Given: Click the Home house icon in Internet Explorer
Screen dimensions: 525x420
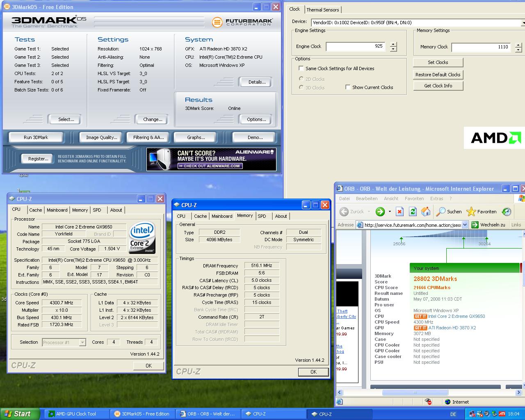Looking at the screenshot, I should (426, 212).
